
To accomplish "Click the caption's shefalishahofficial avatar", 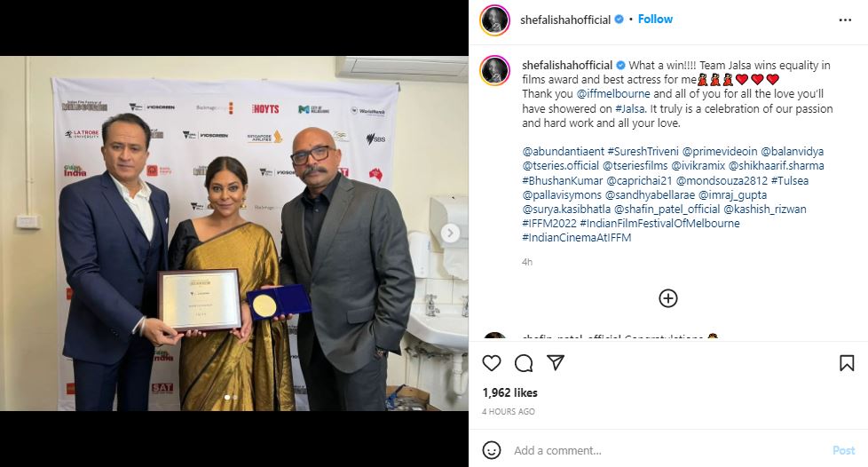I will click(495, 70).
